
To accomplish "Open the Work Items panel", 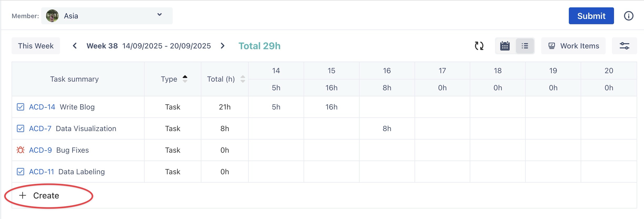I will 573,46.
